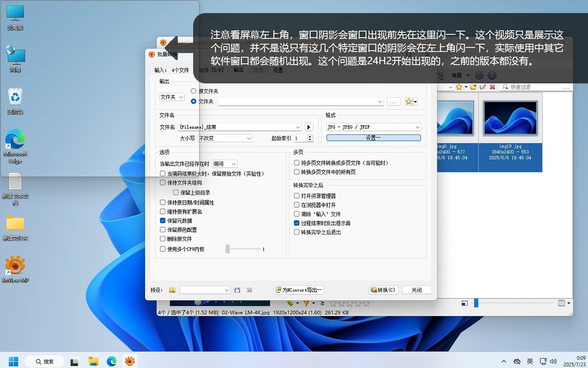Open Task View on the taskbar
The height and width of the screenshot is (368, 588).
point(74,361)
